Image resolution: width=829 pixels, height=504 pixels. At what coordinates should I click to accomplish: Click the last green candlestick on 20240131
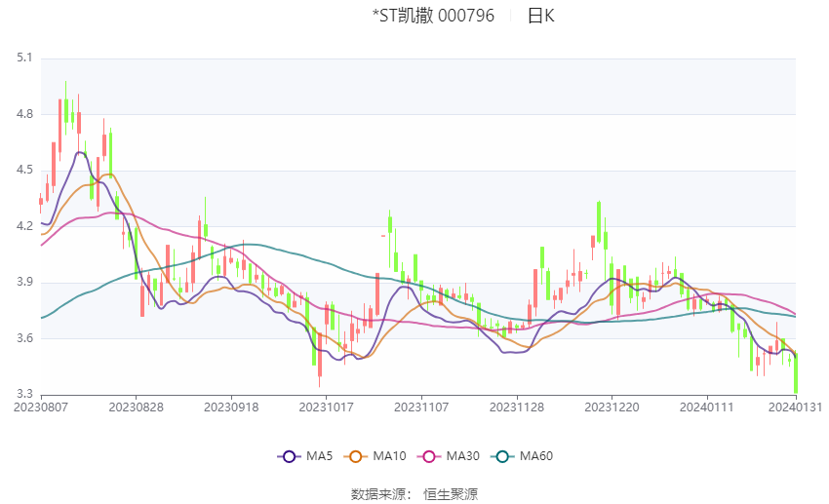tap(795, 373)
